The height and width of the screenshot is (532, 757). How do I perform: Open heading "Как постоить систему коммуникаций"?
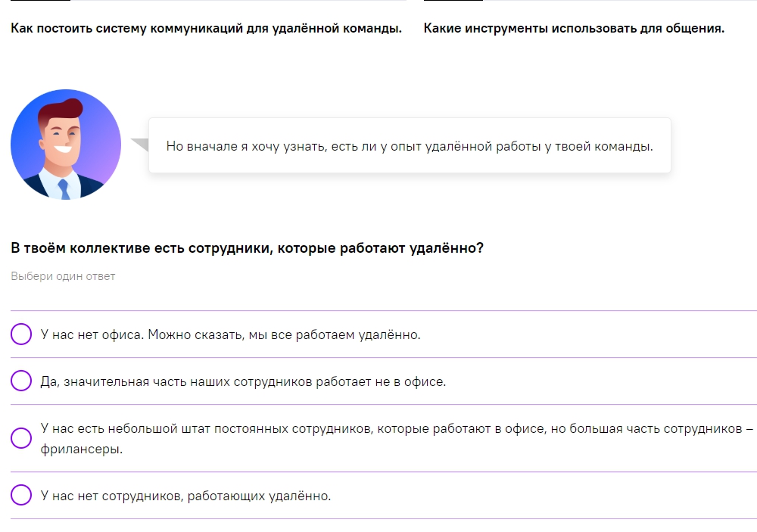pyautogui.click(x=206, y=29)
